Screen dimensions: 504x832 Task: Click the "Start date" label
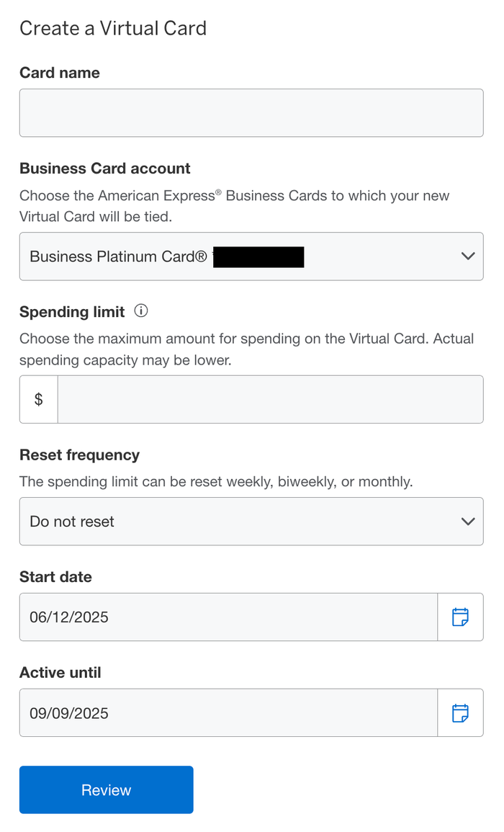coord(55,577)
